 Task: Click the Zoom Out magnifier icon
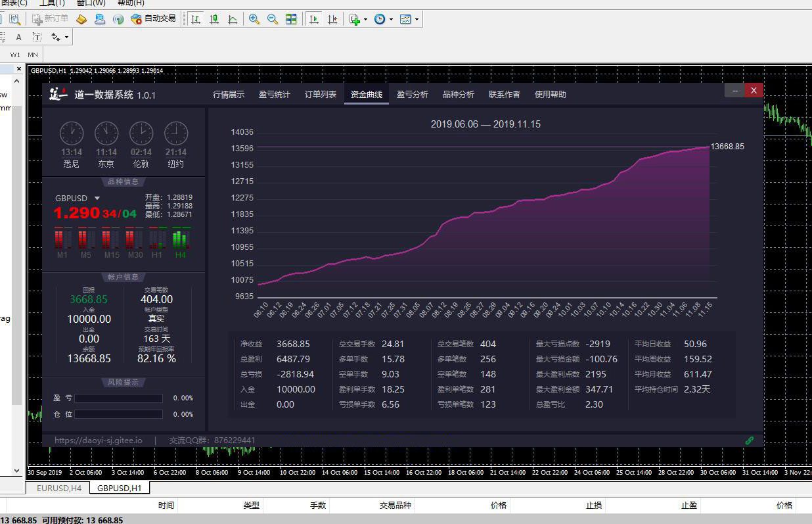(273, 19)
